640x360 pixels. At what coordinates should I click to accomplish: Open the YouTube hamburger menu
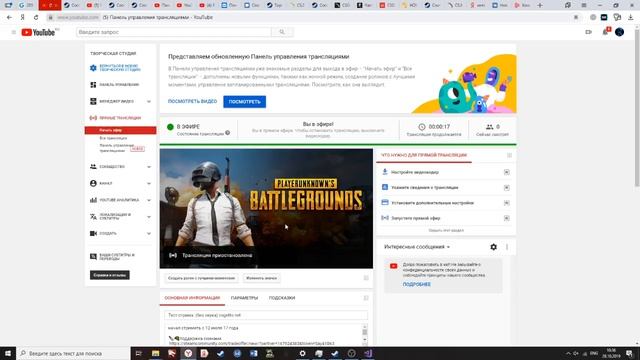tap(13, 32)
